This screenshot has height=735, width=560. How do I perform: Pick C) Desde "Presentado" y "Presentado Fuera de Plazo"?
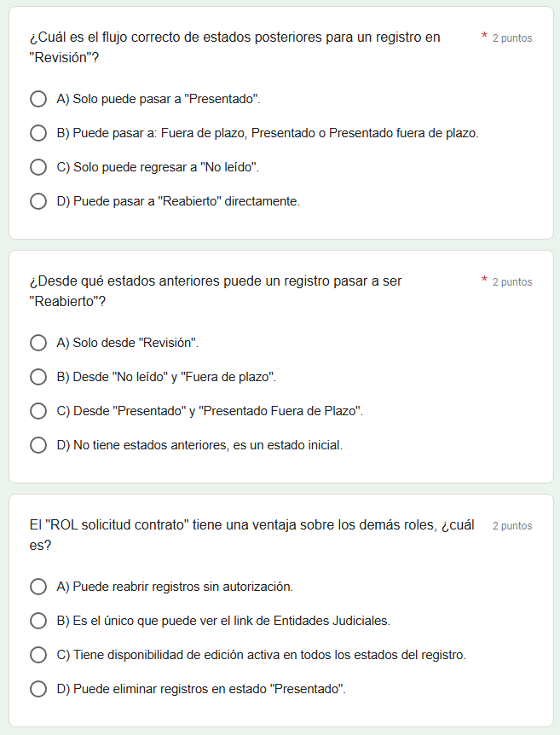38,411
